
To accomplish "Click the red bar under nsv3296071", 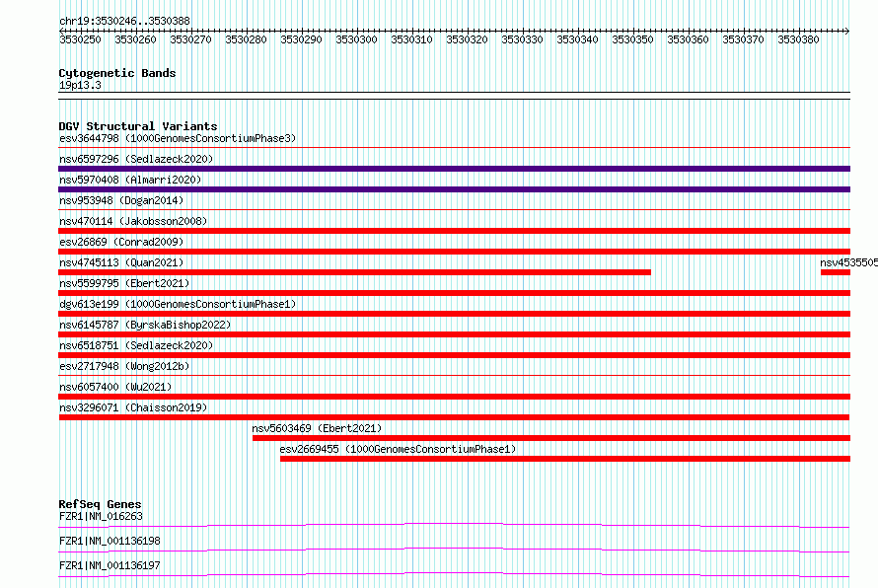I will pyautogui.click(x=454, y=417).
